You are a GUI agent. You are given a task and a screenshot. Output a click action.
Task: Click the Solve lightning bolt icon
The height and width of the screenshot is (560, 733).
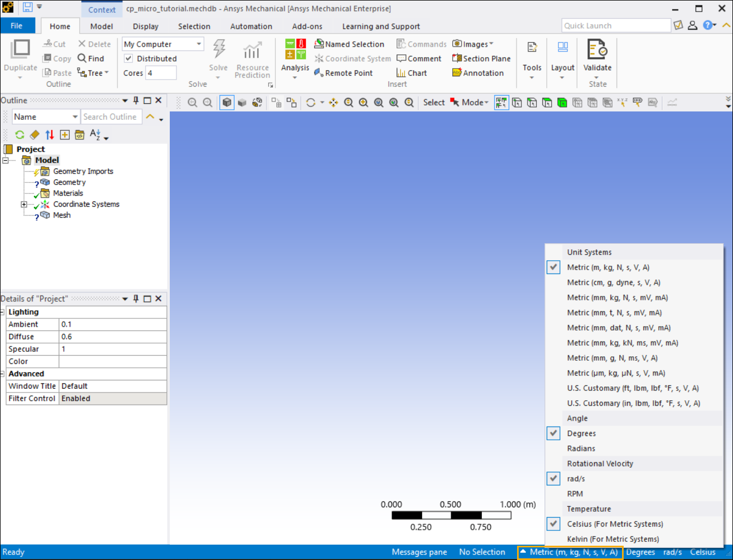click(x=219, y=49)
